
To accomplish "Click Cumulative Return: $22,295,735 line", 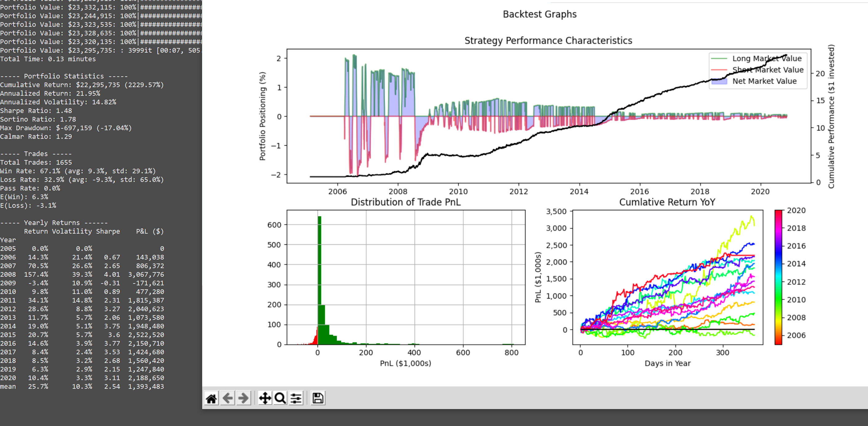I will 82,85.
